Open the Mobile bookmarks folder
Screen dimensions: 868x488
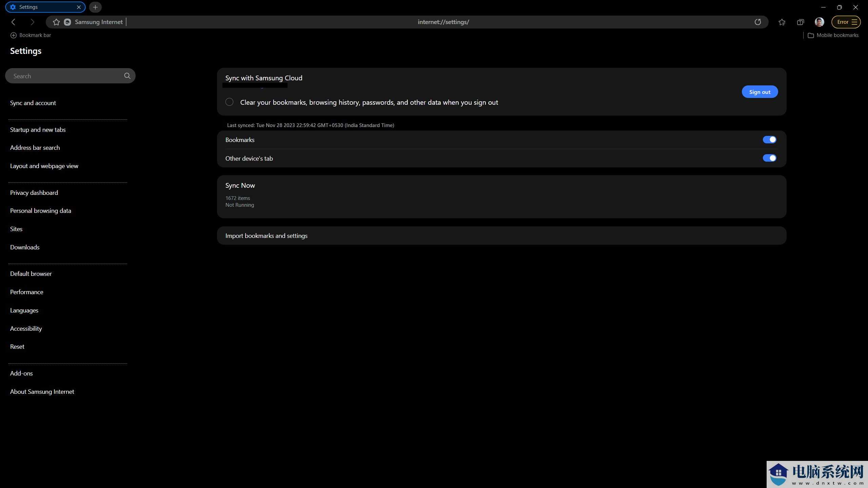[x=833, y=35]
